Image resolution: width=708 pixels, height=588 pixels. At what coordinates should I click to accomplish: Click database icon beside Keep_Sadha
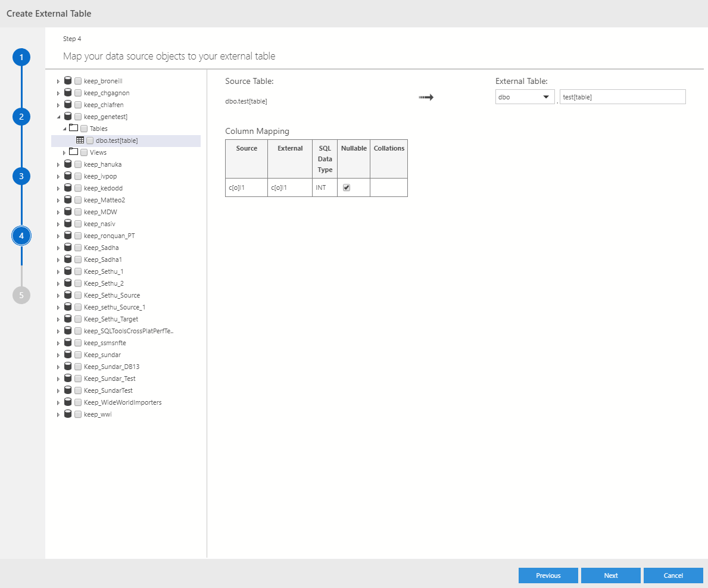pyautogui.click(x=68, y=248)
